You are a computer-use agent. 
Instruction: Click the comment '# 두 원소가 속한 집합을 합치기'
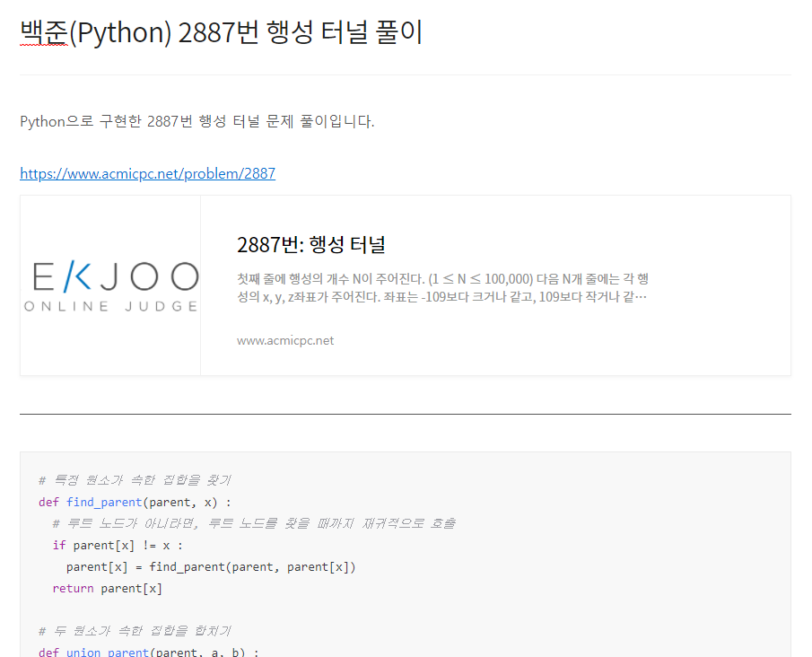click(x=135, y=631)
